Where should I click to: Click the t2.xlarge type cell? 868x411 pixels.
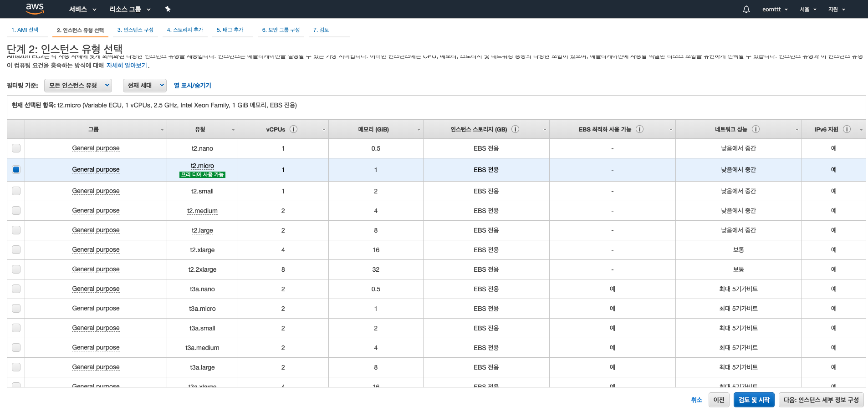[202, 250]
